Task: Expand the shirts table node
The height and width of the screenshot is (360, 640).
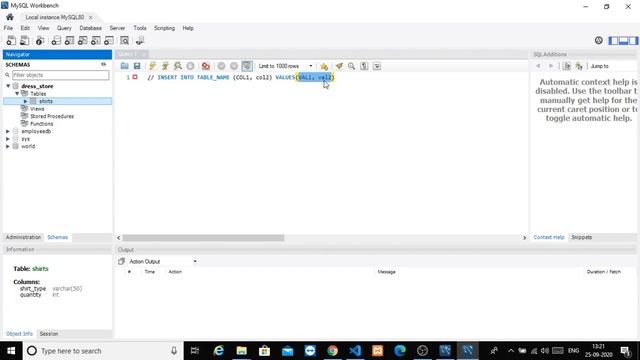Action: coord(25,101)
